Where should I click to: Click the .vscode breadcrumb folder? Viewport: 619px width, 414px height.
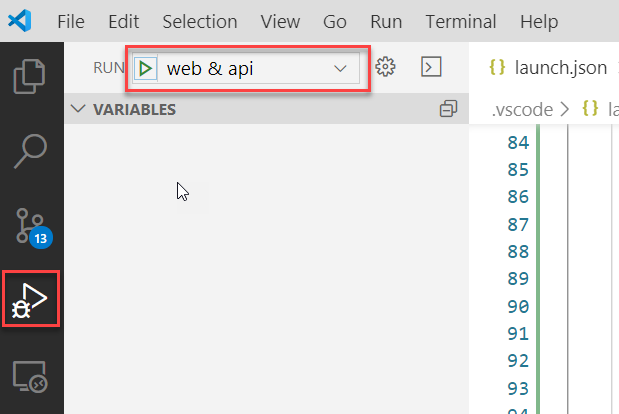click(x=522, y=110)
